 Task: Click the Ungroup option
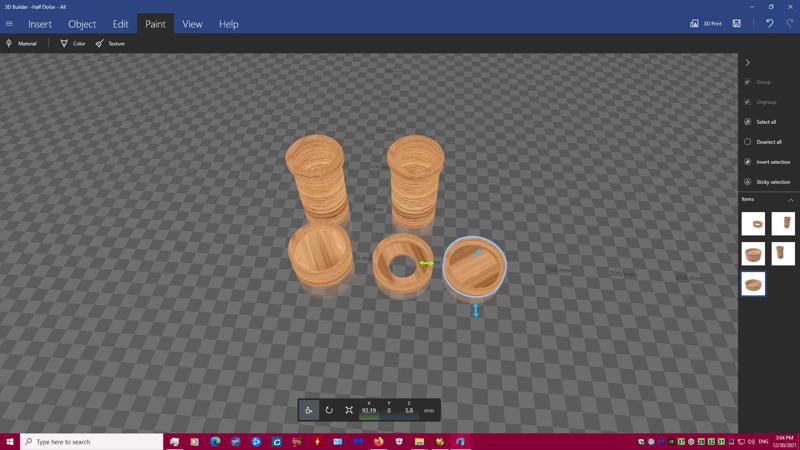760,102
